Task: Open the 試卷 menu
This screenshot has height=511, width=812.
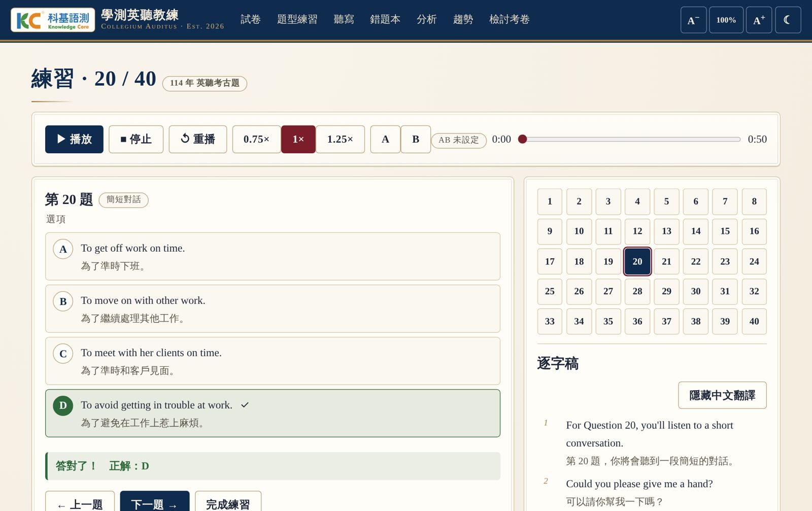Action: click(x=251, y=19)
